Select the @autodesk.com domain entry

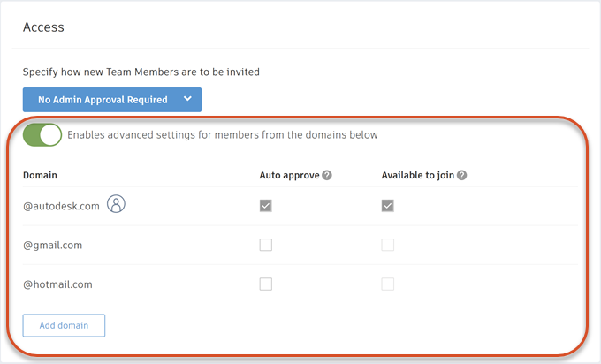(61, 206)
